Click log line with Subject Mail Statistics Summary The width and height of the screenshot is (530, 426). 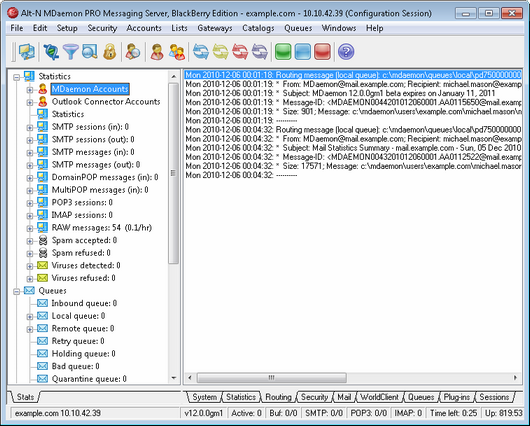point(353,148)
